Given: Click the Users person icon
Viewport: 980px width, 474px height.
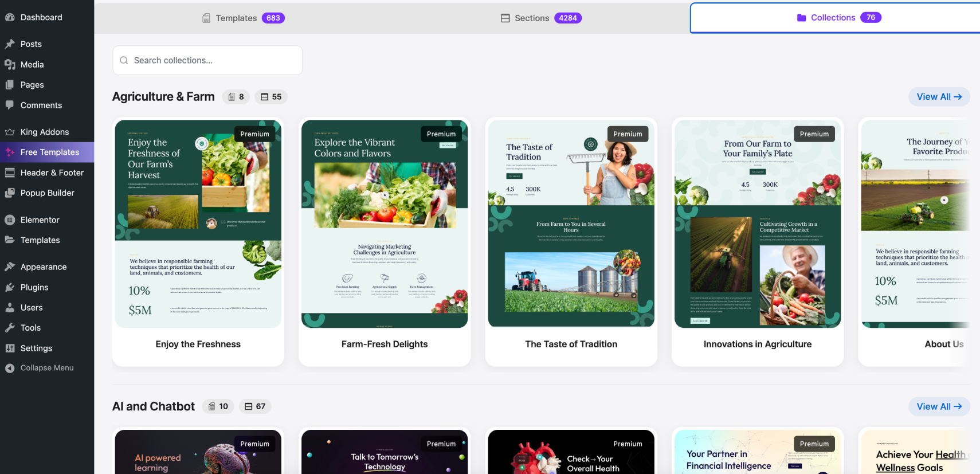Looking at the screenshot, I should click(x=10, y=307).
